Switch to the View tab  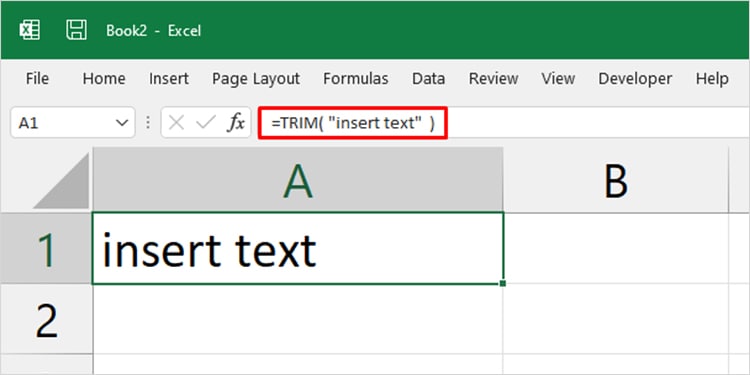tap(558, 78)
